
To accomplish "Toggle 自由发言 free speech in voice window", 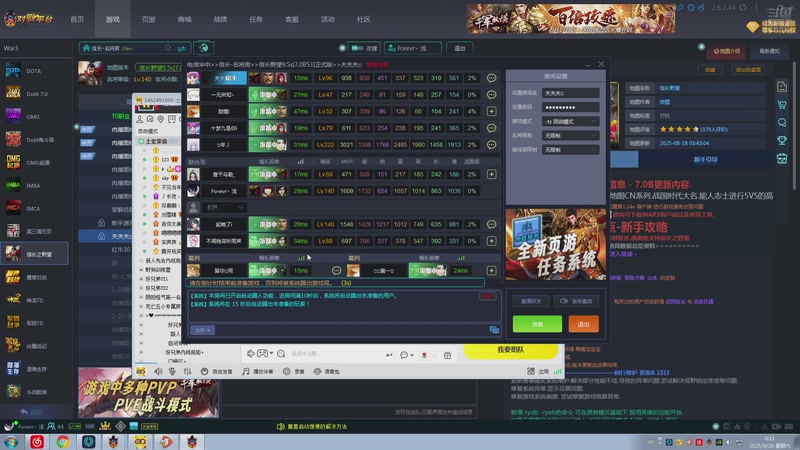I will (x=217, y=371).
